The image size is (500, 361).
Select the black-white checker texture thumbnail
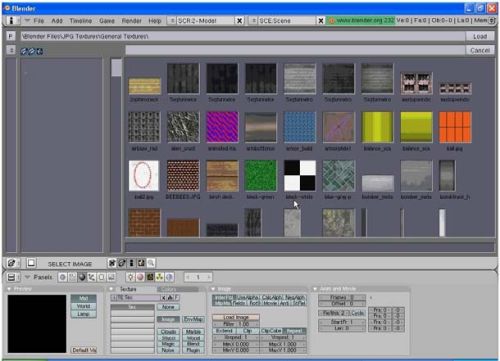click(299, 176)
